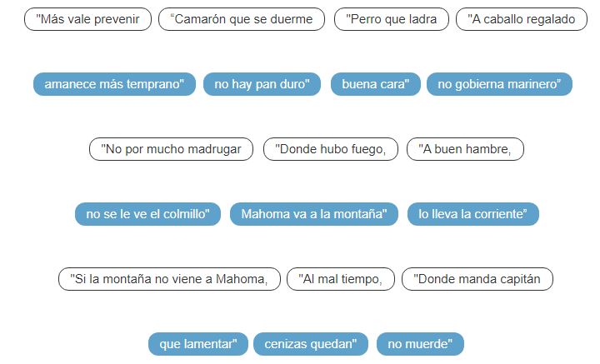Select the blue "no hay pan duro" ending
The width and height of the screenshot is (600, 364).
click(x=262, y=84)
